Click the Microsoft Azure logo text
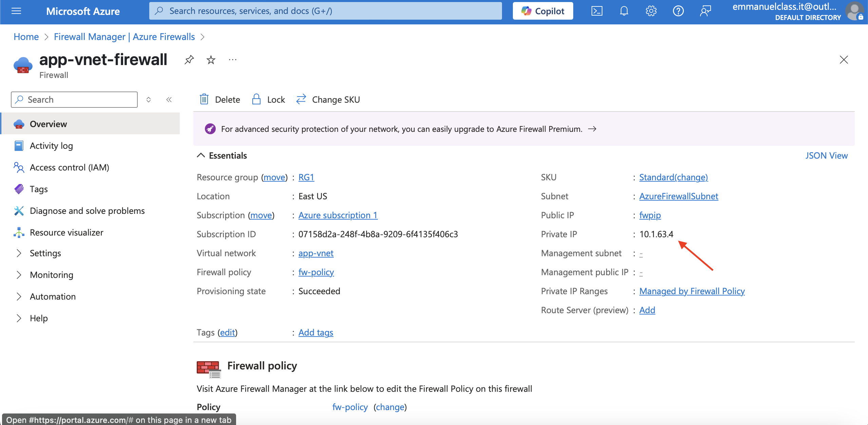The width and height of the screenshot is (868, 425). tap(83, 11)
